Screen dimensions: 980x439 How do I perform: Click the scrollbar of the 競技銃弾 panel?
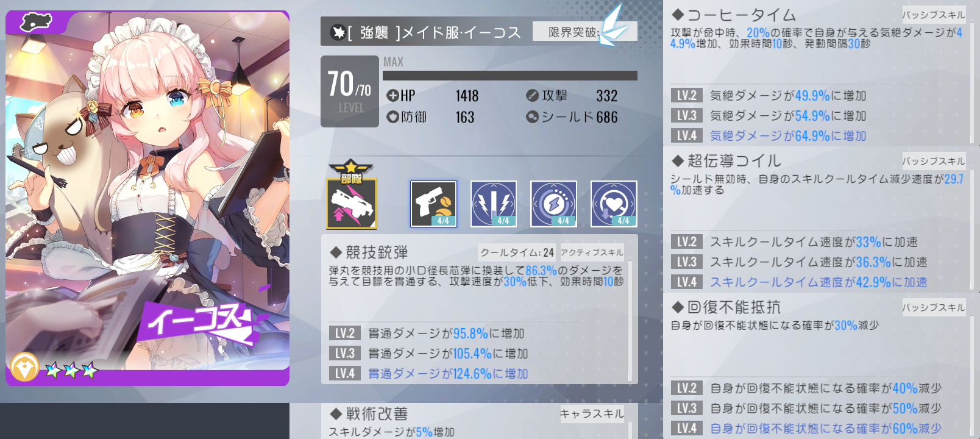630,321
